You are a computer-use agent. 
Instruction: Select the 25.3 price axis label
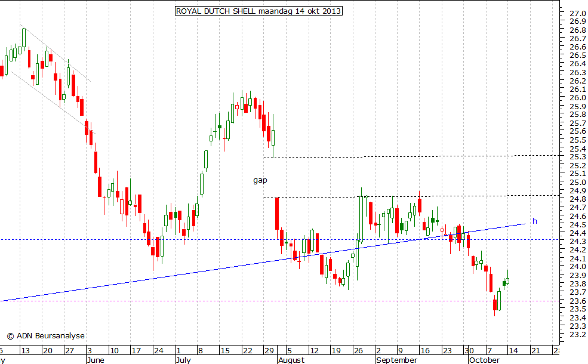pos(578,157)
